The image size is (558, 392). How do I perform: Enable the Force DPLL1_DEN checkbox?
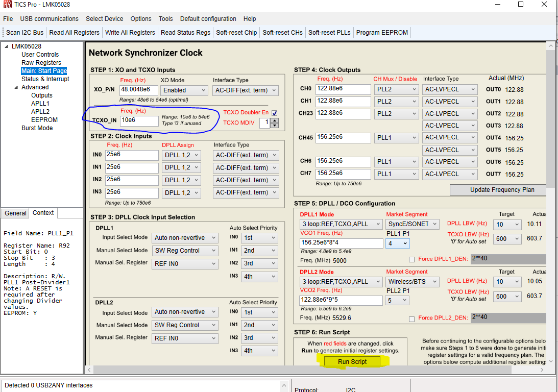coord(412,259)
